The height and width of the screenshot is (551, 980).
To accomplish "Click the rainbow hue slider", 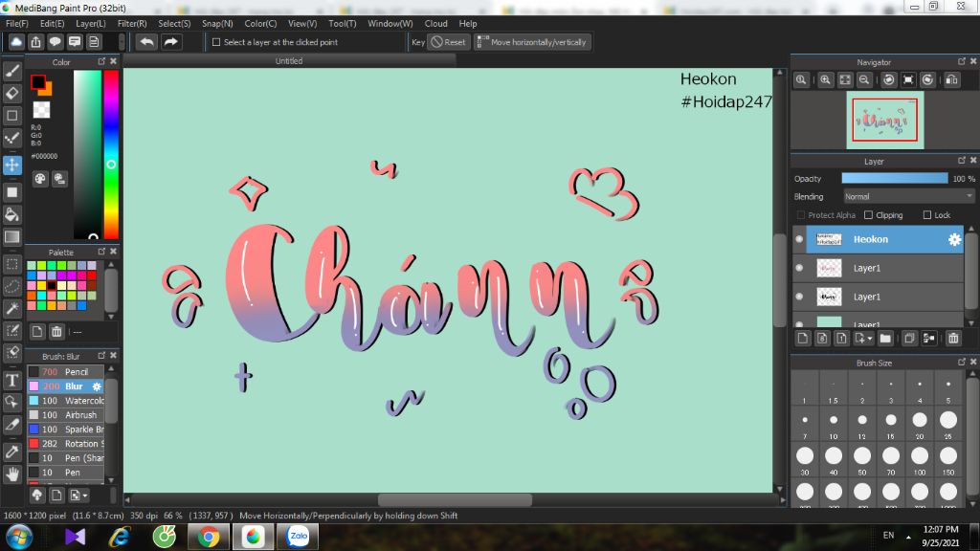I will click(x=111, y=154).
